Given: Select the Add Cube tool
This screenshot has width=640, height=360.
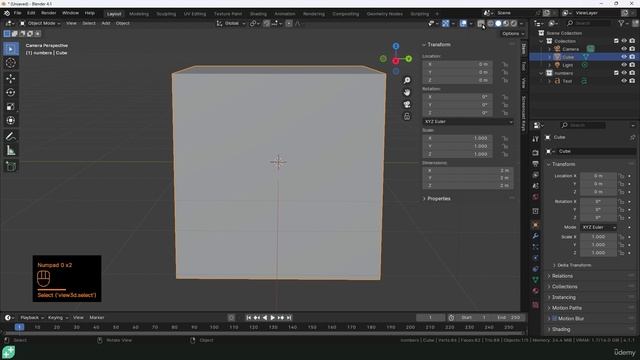Looking at the screenshot, I should (11, 166).
